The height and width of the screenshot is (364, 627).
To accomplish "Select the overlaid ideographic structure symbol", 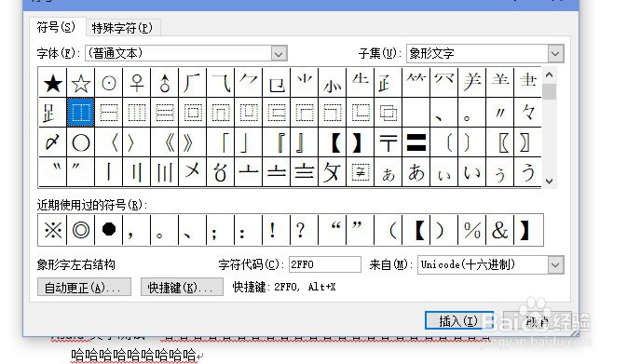I will click(x=388, y=113).
